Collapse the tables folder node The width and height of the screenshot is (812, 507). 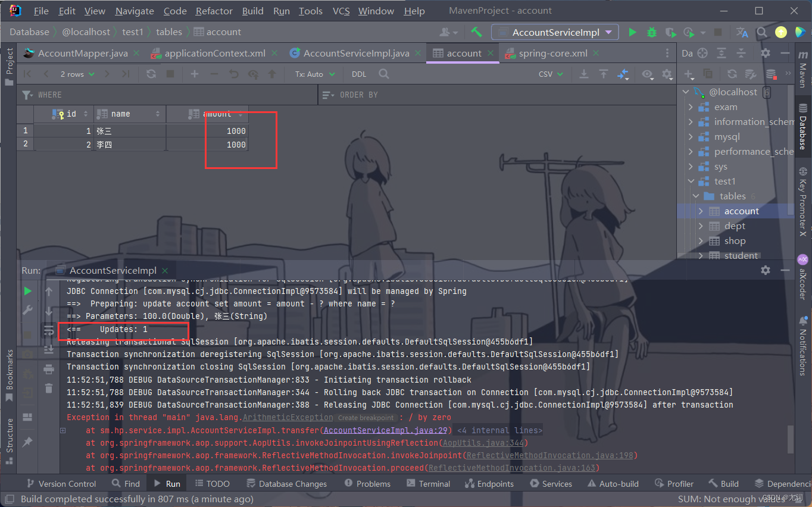click(x=695, y=196)
